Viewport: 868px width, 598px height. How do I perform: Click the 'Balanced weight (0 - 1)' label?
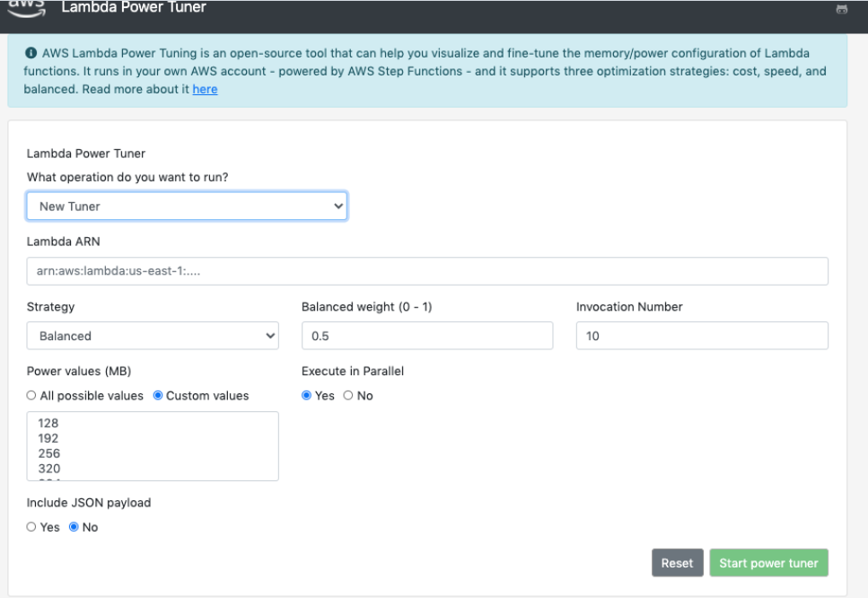tap(366, 307)
